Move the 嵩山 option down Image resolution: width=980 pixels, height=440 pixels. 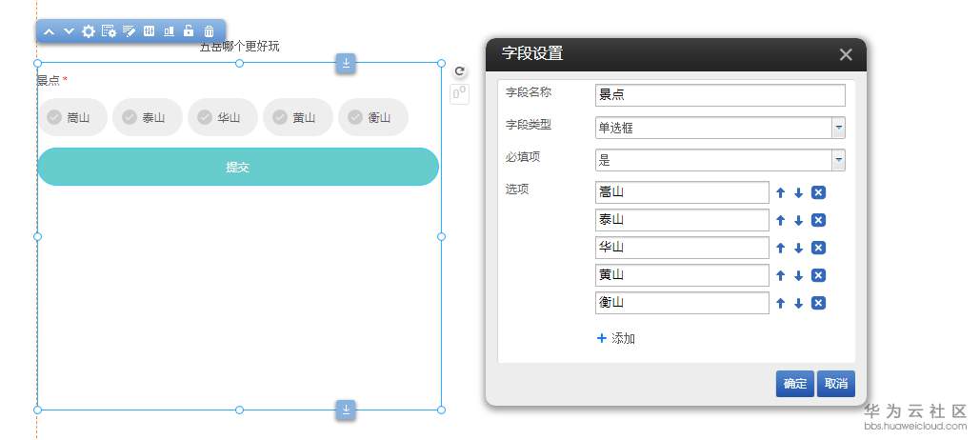pyautogui.click(x=798, y=192)
